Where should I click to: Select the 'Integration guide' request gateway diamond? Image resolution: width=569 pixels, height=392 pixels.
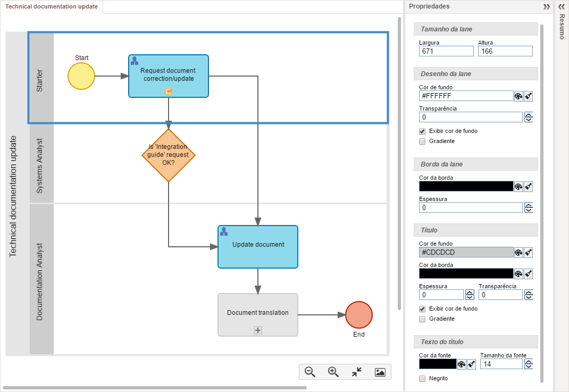[169, 155]
